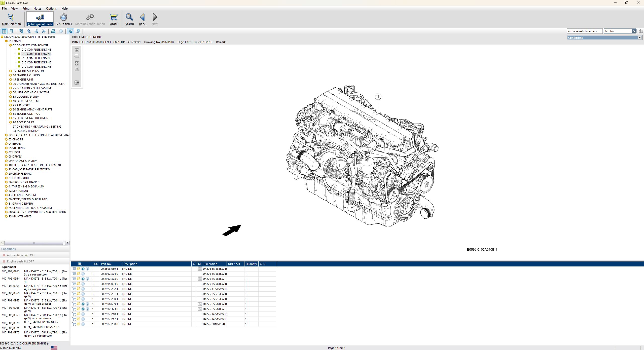Screen dimensions: 644x350
Task: Expand the 03 CHASSIS tree node
Action: pos(6,139)
